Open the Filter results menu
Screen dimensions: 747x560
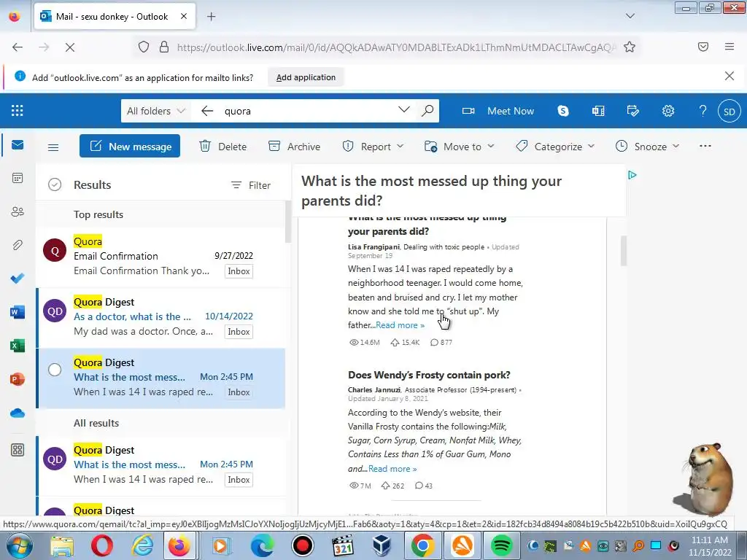251,185
